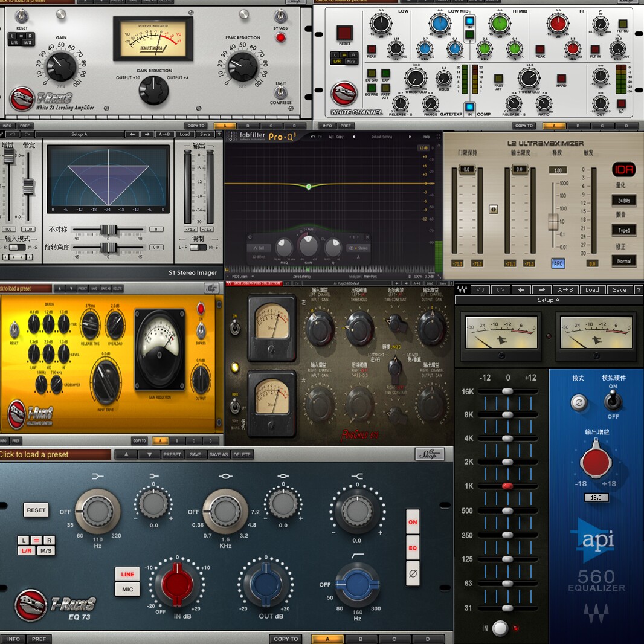Expand preset list with down arrow above EQ 73

149,454
